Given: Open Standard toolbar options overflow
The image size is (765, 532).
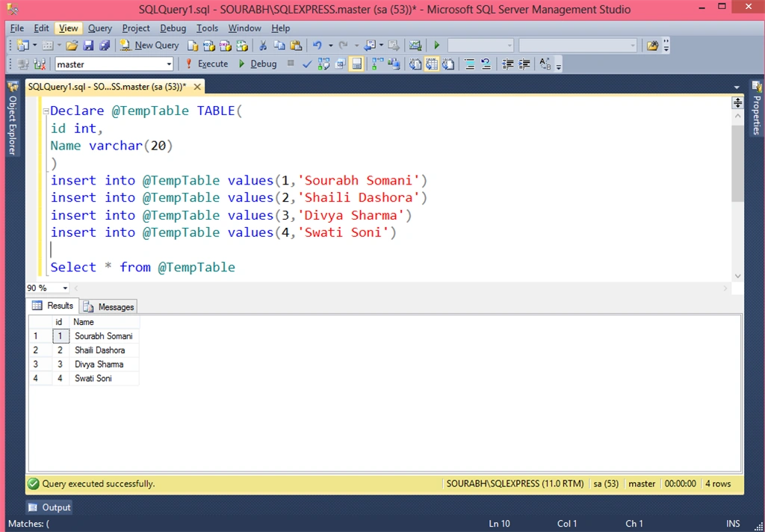Looking at the screenshot, I should click(x=666, y=46).
